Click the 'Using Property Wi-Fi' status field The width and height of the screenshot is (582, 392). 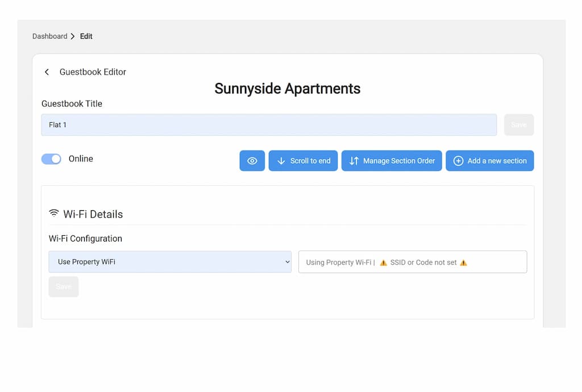413,262
